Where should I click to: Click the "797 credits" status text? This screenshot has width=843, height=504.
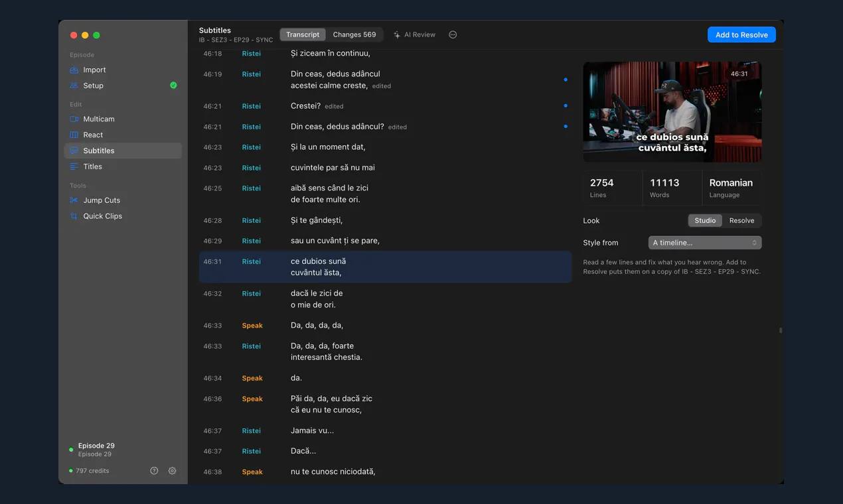[x=92, y=471]
